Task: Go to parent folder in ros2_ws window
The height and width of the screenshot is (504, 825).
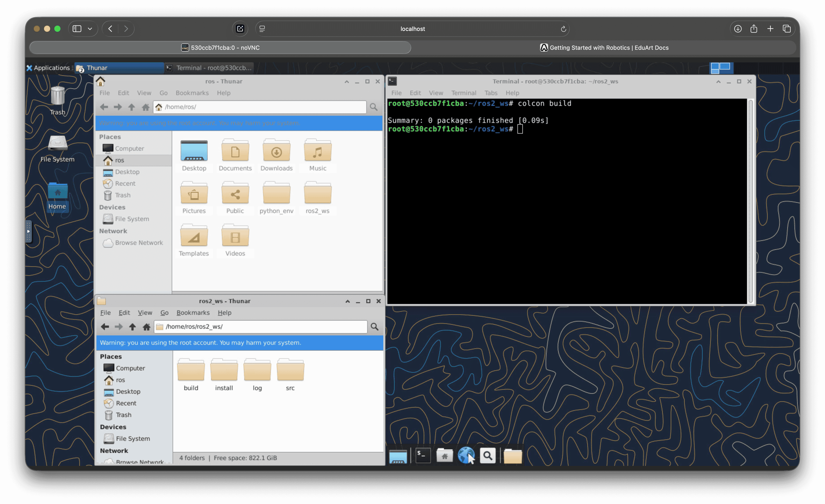Action: click(x=132, y=326)
